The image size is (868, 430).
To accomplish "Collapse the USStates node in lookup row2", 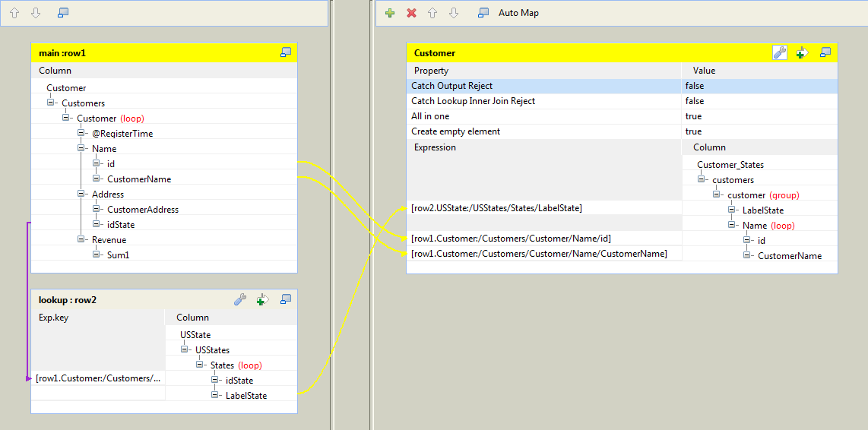I will [185, 349].
